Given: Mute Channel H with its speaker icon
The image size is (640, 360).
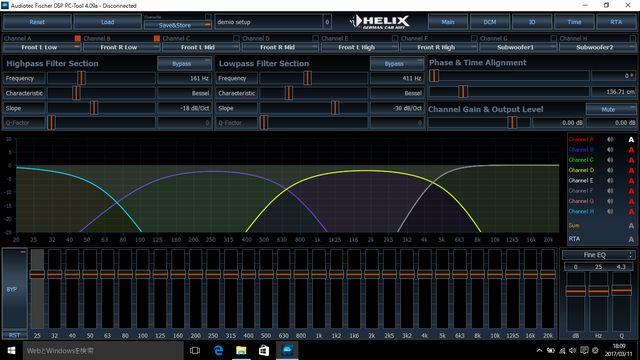Looking at the screenshot, I should click(x=610, y=211).
